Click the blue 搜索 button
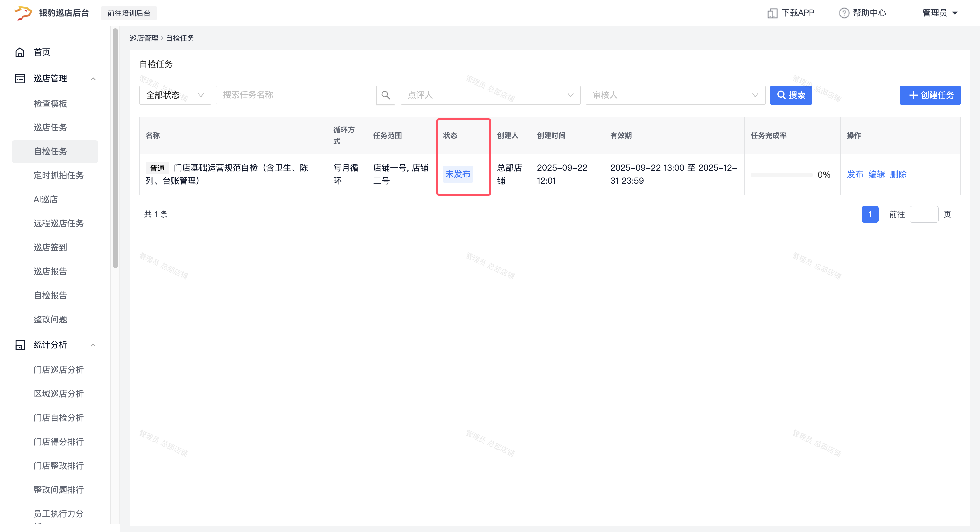This screenshot has height=532, width=980. tap(791, 95)
